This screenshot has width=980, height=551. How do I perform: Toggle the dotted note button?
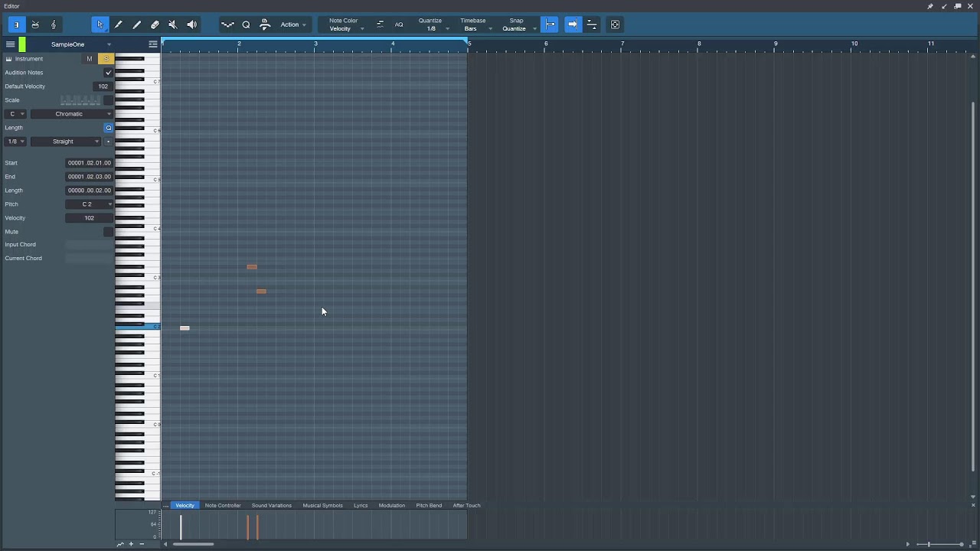pos(108,142)
